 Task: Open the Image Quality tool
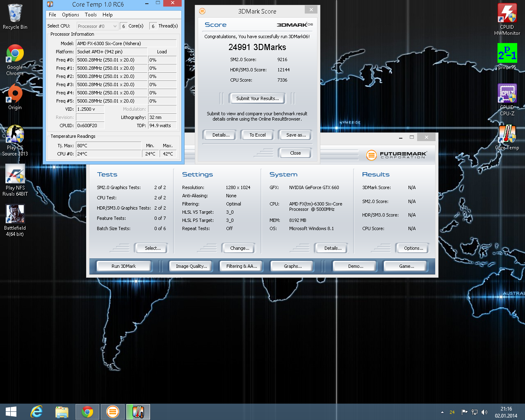tap(192, 266)
